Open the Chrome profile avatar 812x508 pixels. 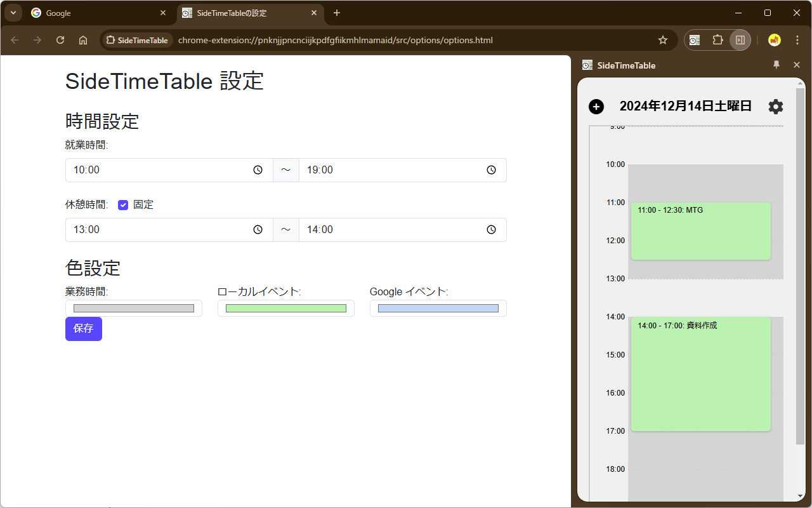[x=774, y=40]
